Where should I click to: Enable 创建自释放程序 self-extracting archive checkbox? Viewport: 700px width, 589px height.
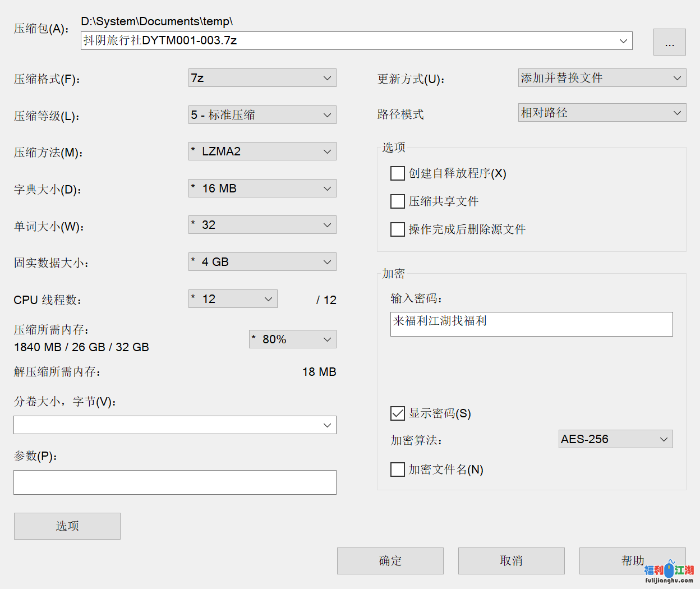pyautogui.click(x=398, y=173)
